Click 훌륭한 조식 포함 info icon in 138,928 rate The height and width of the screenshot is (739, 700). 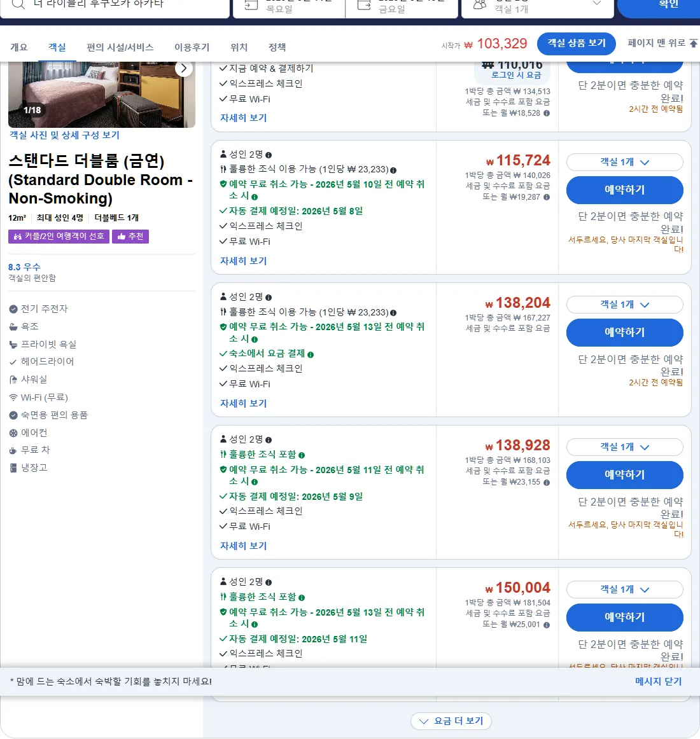coord(302,455)
